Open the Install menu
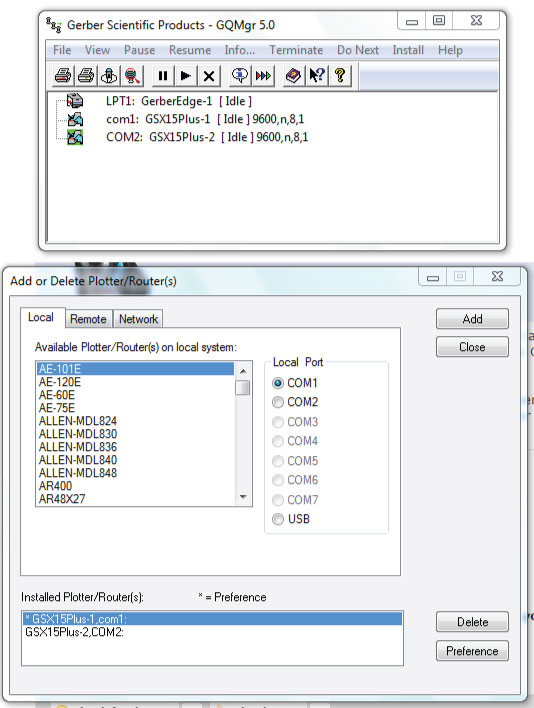 408,50
